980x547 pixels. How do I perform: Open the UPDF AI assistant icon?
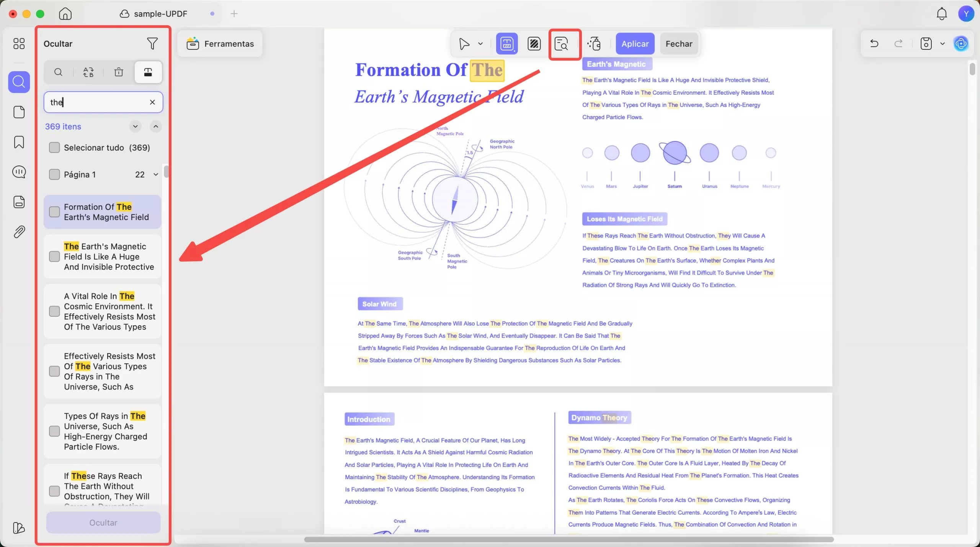(x=961, y=44)
